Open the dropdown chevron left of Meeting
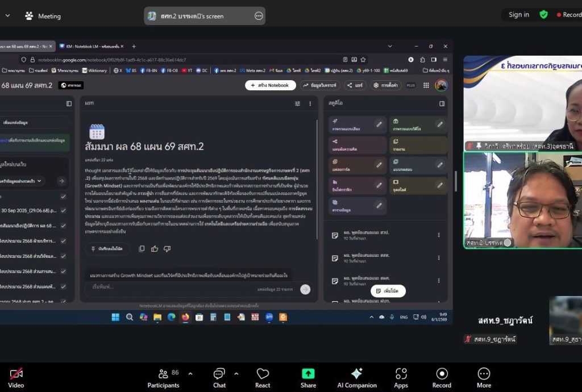 point(7,16)
